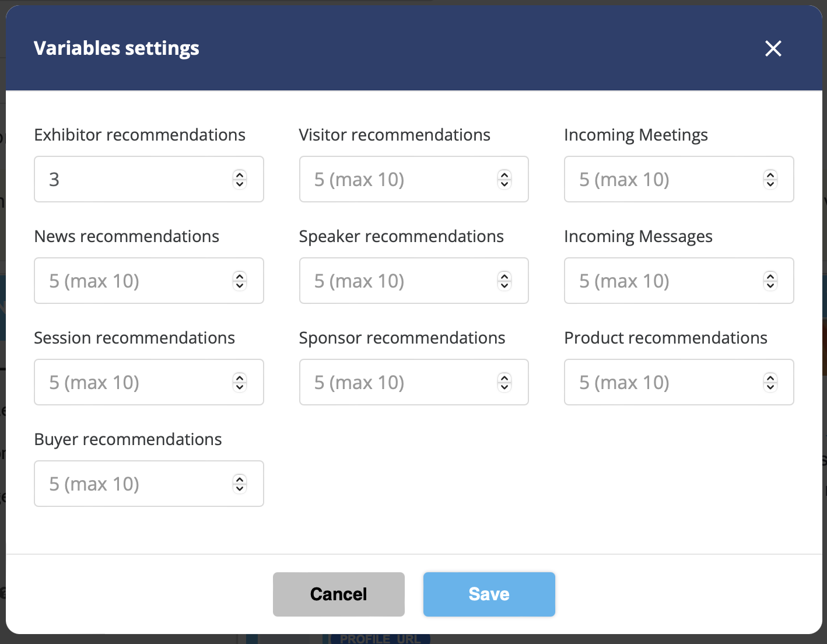Toggle the Session recommendations stepper

tap(240, 382)
